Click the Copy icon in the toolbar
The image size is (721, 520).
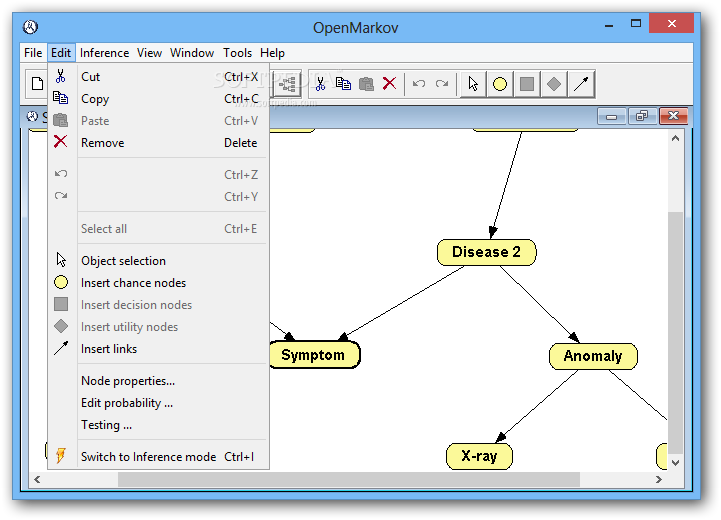point(343,84)
